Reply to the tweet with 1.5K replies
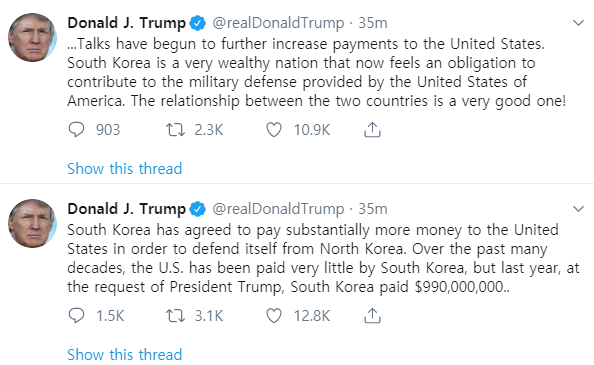Viewport: 594px width, 365px height. click(76, 316)
